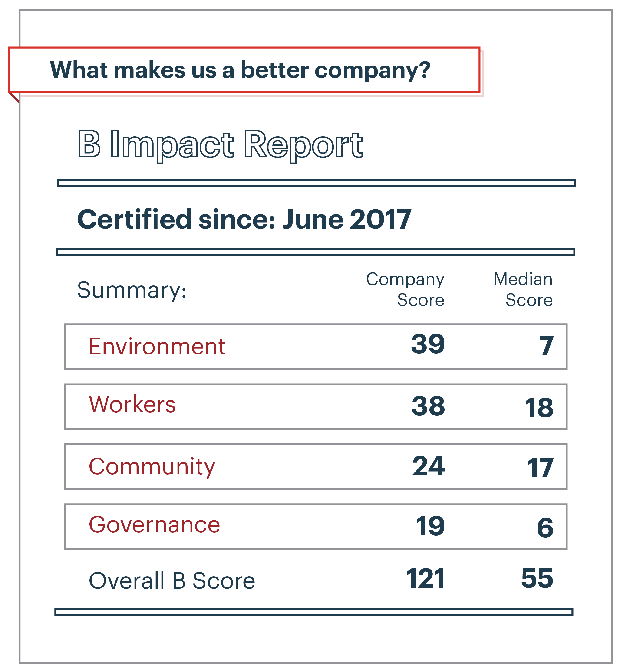Open the Environment row
Screen dimensions: 620x672
click(316, 346)
